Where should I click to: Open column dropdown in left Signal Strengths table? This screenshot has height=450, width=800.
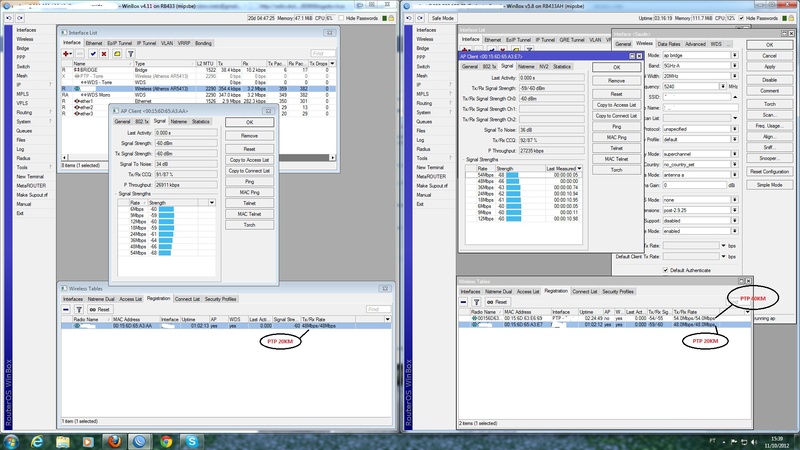coord(211,203)
